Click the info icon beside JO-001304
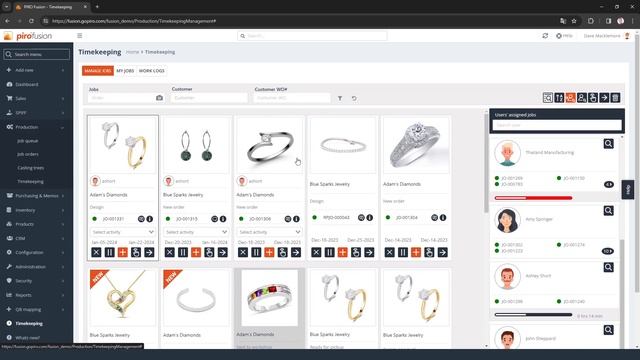The width and height of the screenshot is (640, 360). coord(443,218)
